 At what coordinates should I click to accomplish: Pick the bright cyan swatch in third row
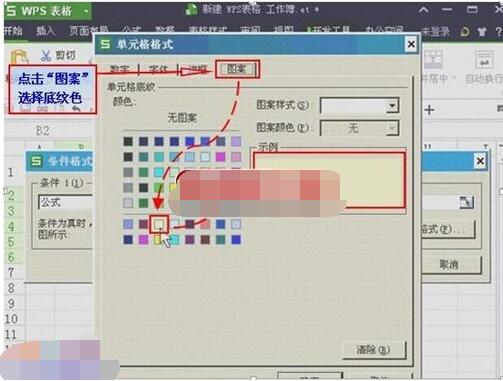coord(159,172)
